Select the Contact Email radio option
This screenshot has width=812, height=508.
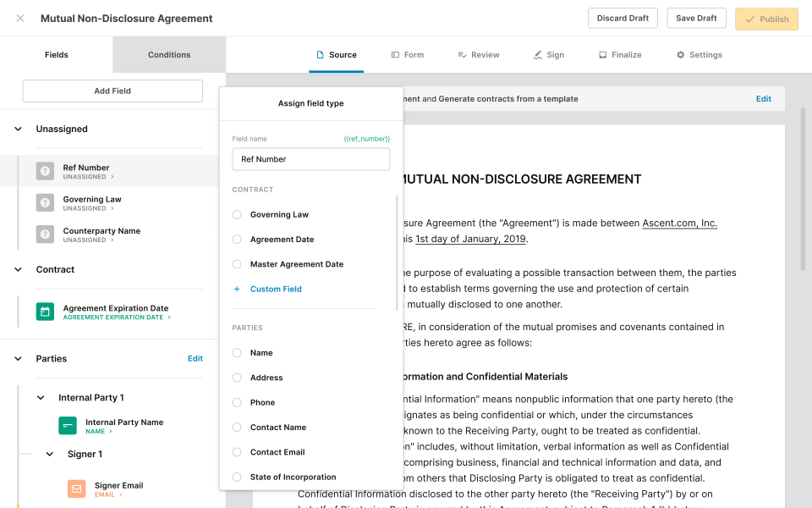pos(237,452)
